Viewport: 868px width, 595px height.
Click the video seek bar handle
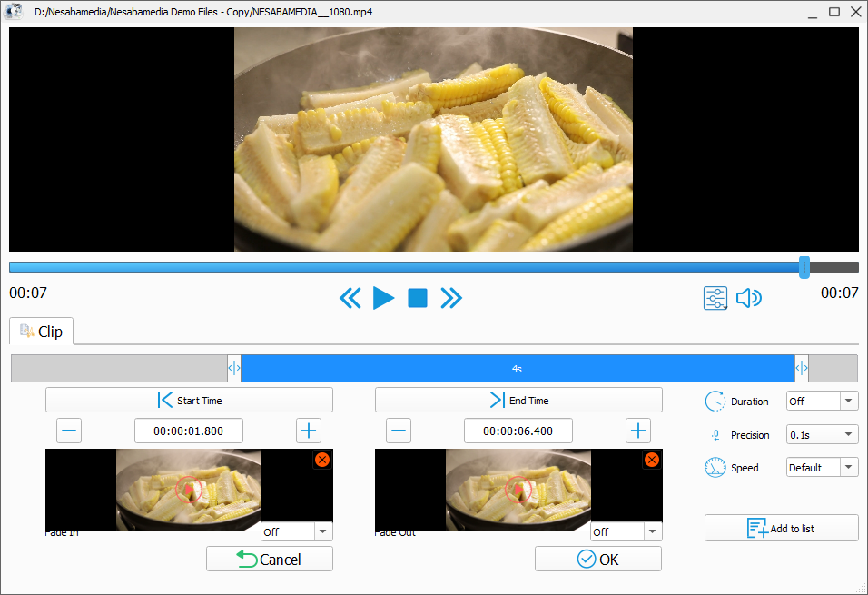click(x=804, y=267)
